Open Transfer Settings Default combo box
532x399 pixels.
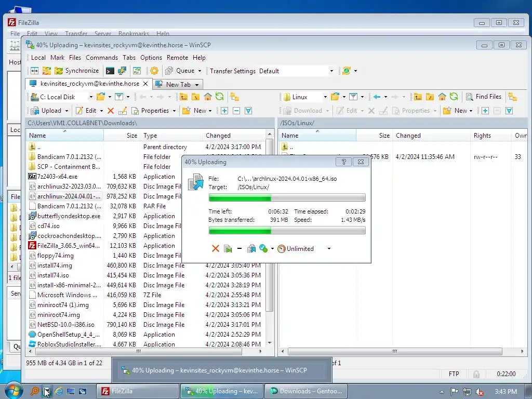(297, 71)
